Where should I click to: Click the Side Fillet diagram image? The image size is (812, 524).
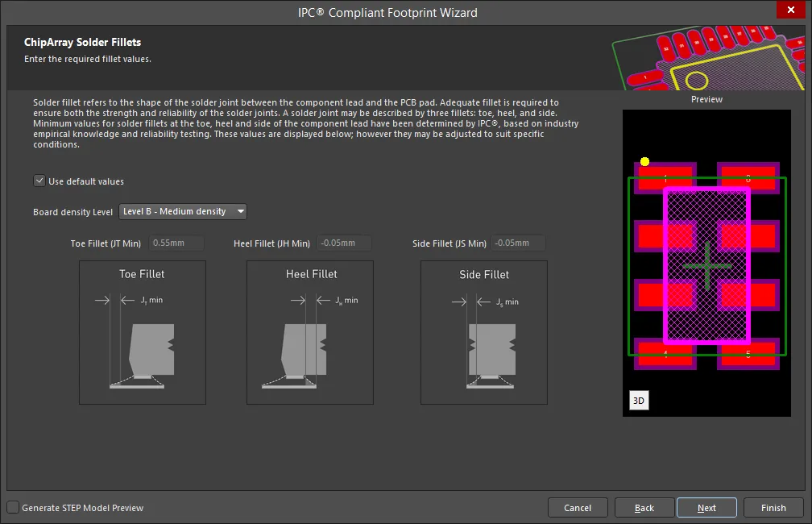pos(484,332)
